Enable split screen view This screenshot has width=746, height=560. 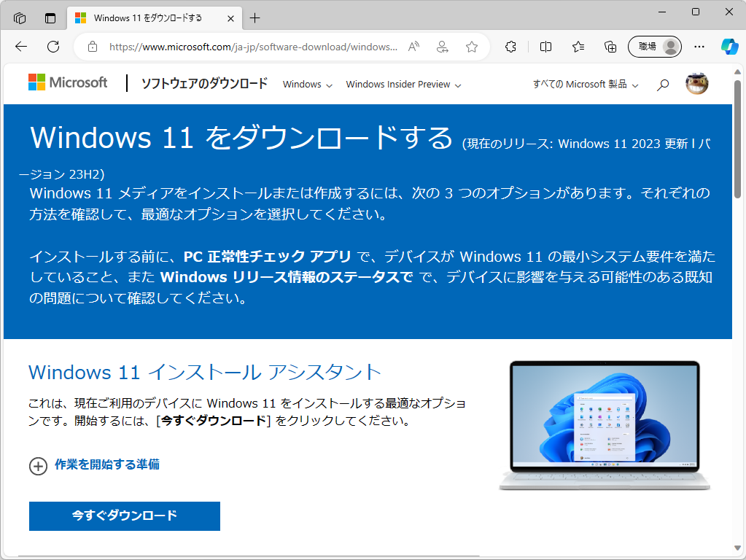click(x=545, y=45)
